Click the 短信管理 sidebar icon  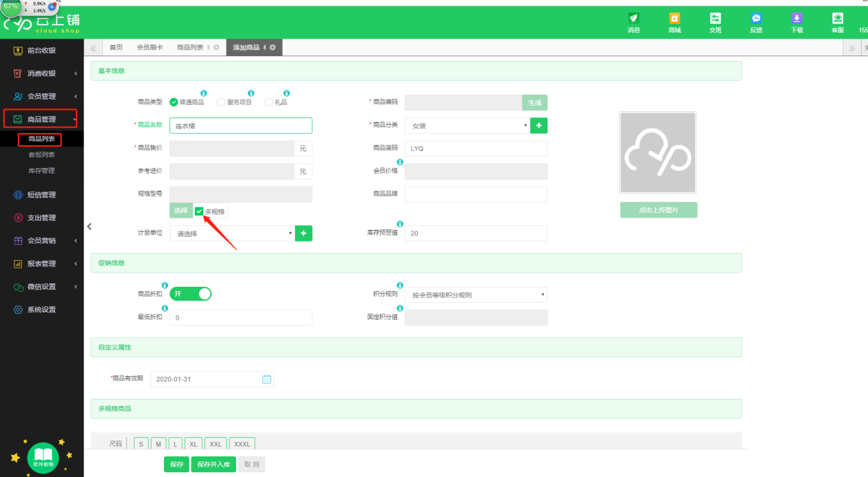tap(18, 195)
